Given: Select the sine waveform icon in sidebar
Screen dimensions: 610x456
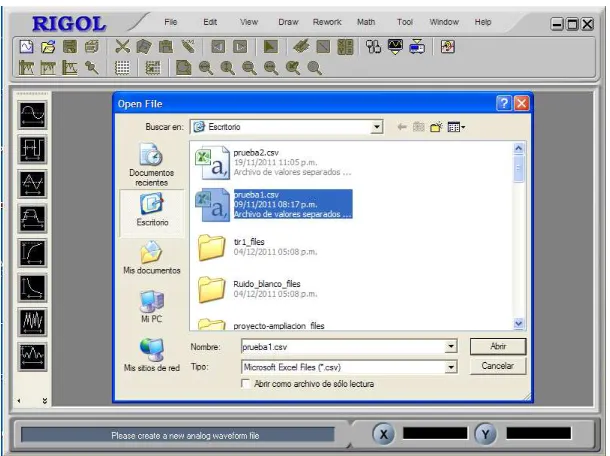Looking at the screenshot, I should click(33, 116).
